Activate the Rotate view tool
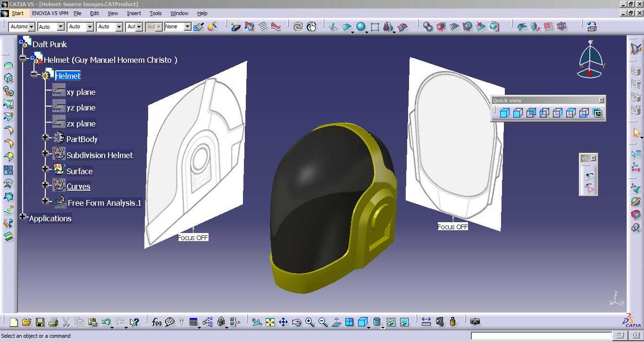 tap(296, 322)
